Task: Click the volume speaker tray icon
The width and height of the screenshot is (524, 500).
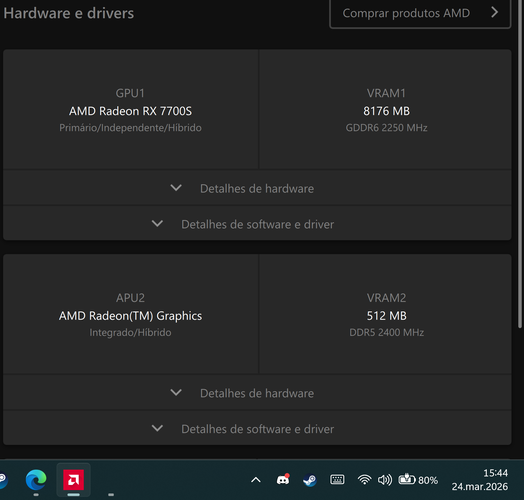Action: pos(385,480)
